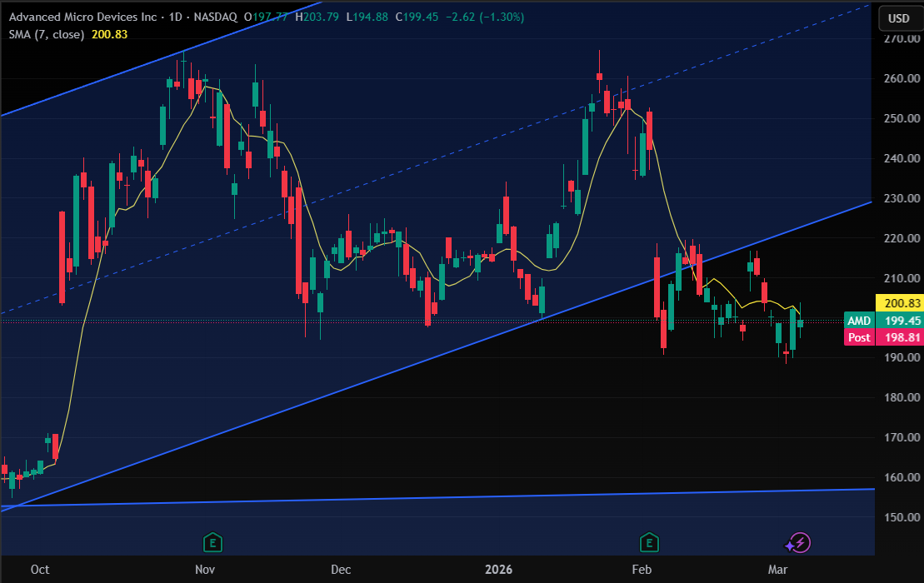Click the yellow 200.83 SMA price tag
The height and width of the screenshot is (583, 924).
click(899, 302)
